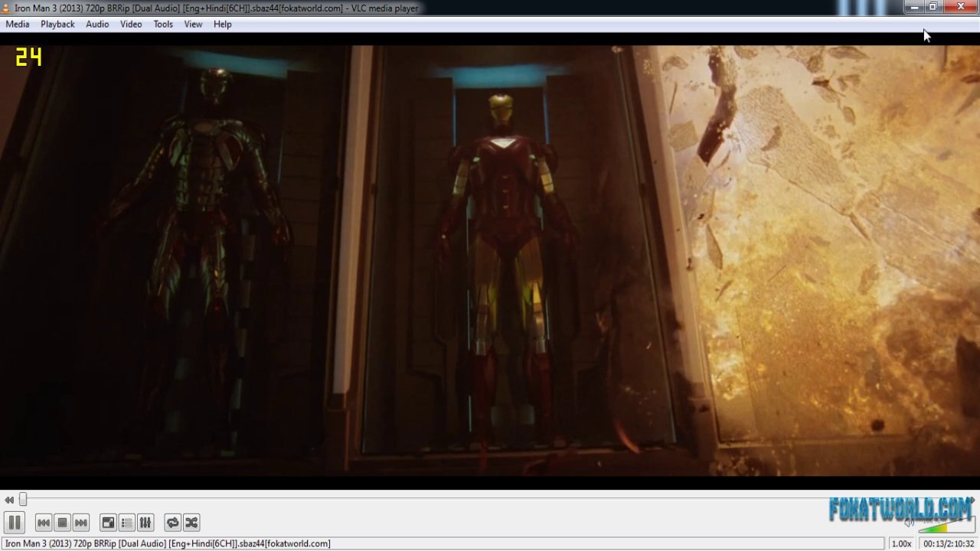
Task: Stop playback with the stop button
Action: click(63, 523)
